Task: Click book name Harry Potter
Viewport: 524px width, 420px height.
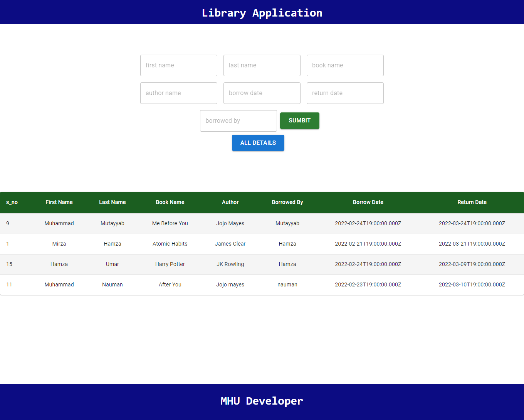Action: click(x=170, y=264)
